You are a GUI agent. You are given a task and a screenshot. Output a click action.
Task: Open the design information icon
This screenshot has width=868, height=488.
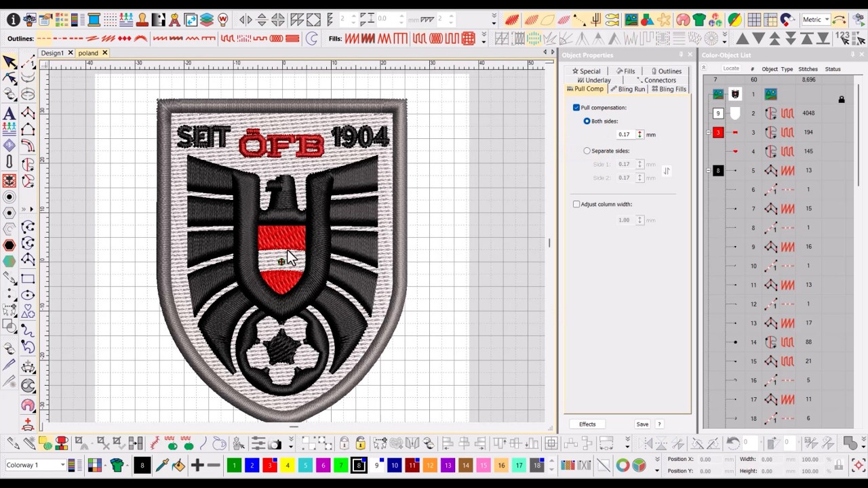coord(13,20)
